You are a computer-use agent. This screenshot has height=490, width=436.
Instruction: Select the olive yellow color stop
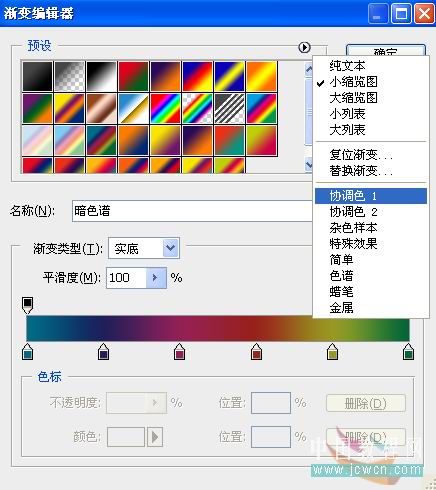[x=332, y=352]
